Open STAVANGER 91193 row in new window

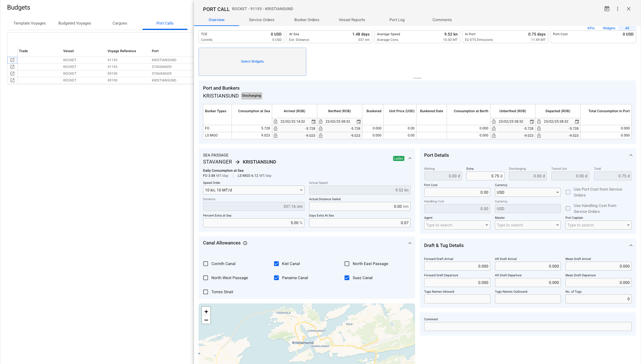click(12, 67)
